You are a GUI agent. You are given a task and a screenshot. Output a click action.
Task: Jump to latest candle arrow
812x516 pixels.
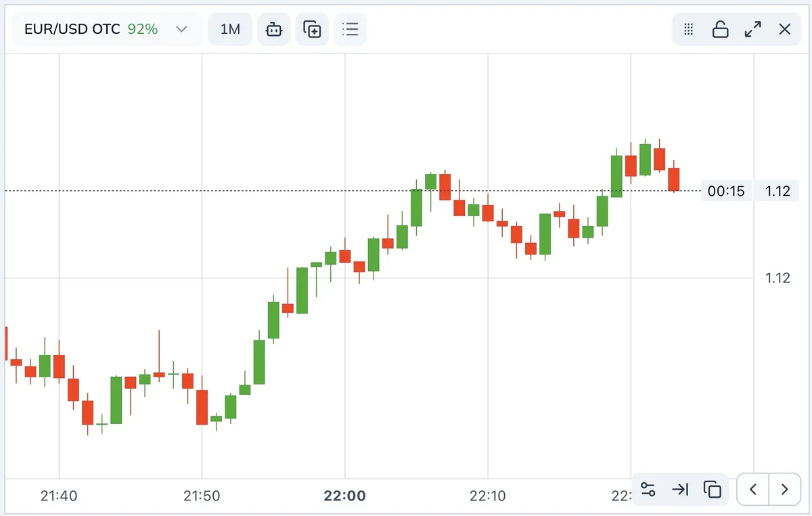[x=680, y=489]
